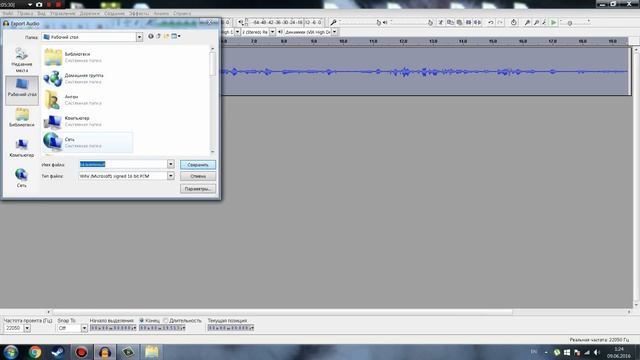Open the Правка menu
This screenshot has height=360, width=640.
(25, 13)
